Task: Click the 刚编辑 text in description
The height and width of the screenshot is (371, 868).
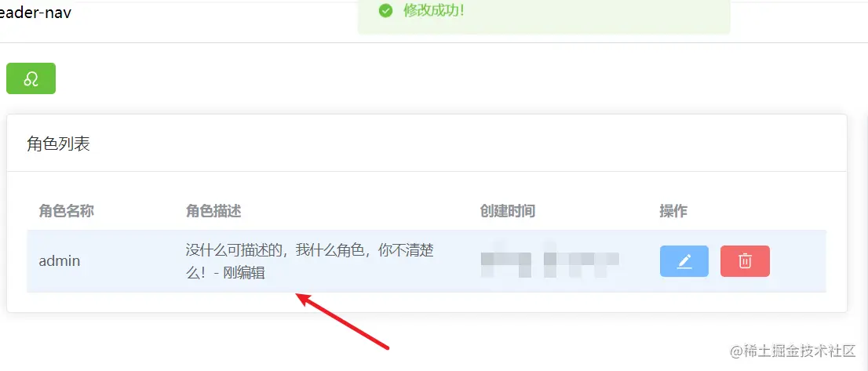Action: pyautogui.click(x=244, y=273)
